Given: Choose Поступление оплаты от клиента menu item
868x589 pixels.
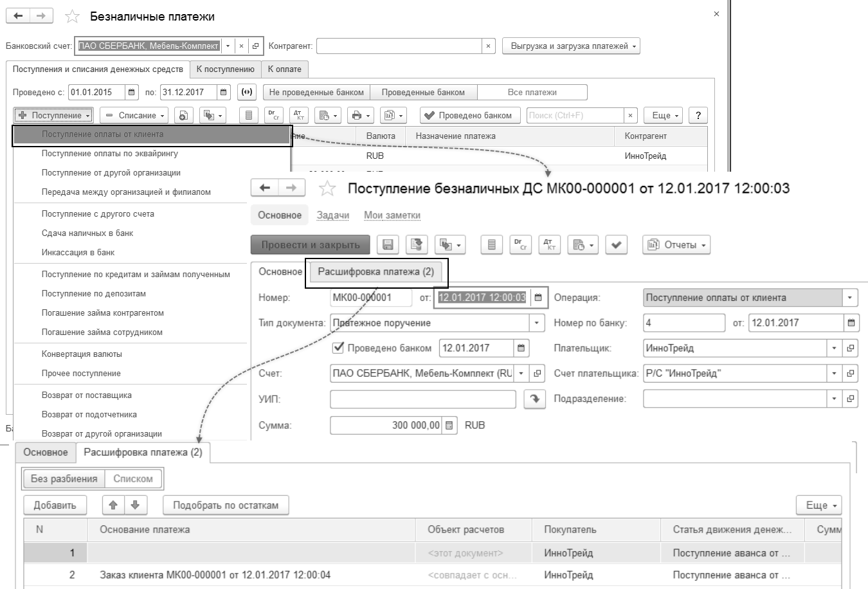Looking at the screenshot, I should pyautogui.click(x=152, y=134).
